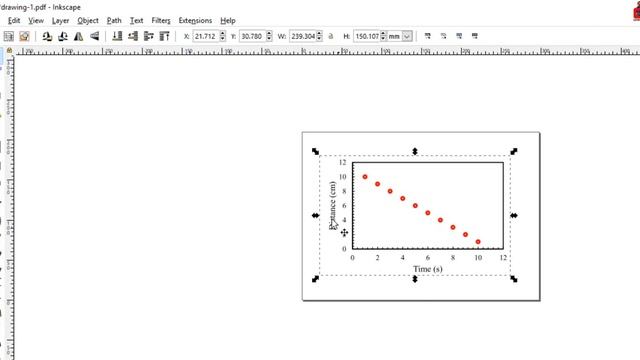Click the top-left selection scale handle
The height and width of the screenshot is (360, 640).
click(316, 151)
